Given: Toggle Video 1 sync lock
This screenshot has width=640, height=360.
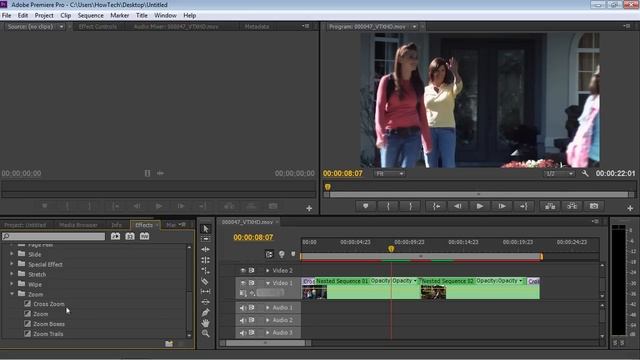Looking at the screenshot, I should pyautogui.click(x=251, y=283).
